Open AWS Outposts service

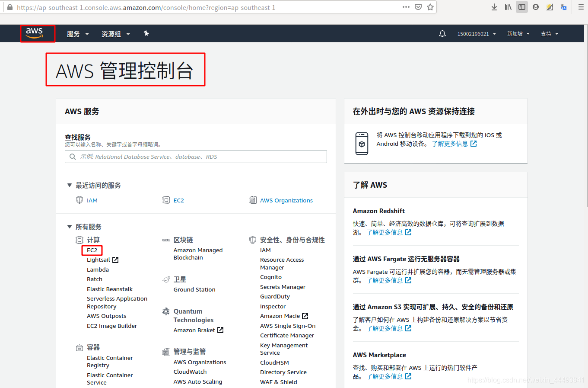(x=107, y=316)
